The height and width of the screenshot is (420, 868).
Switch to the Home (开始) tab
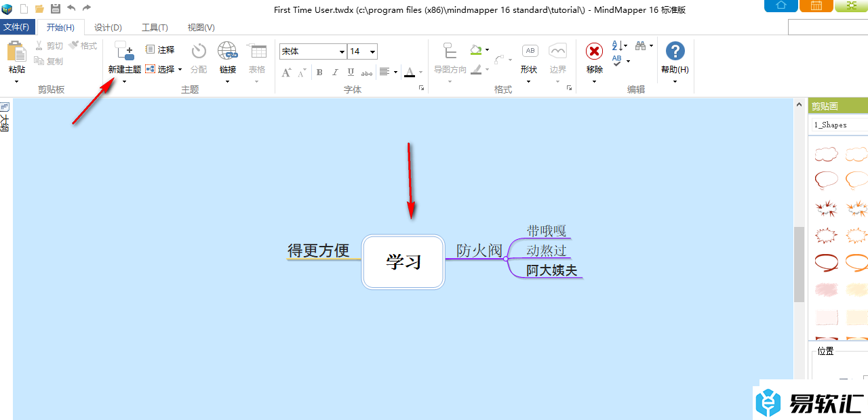[60, 27]
